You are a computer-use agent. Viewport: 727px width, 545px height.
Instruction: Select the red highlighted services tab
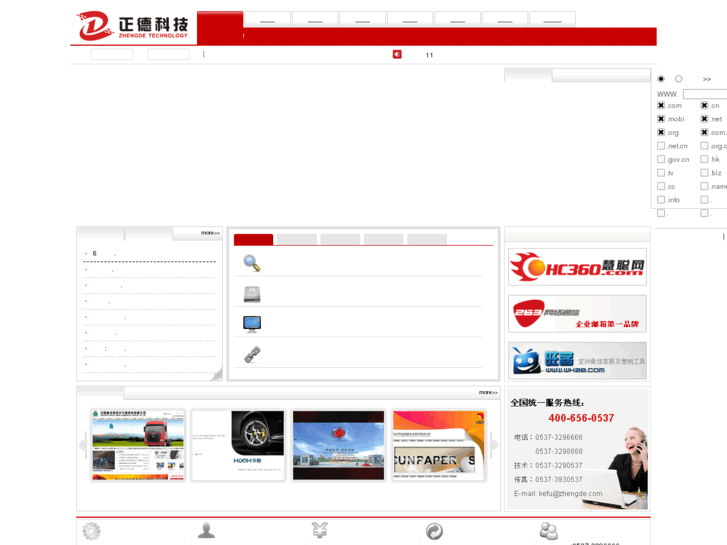click(254, 239)
